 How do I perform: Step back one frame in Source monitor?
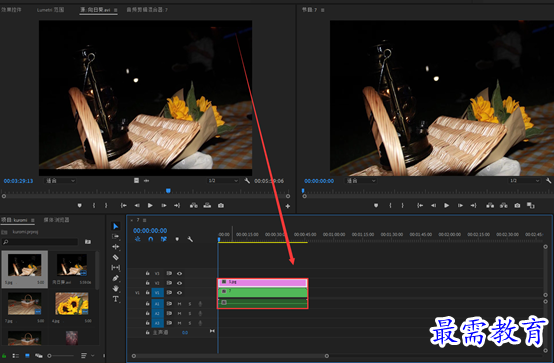tap(137, 205)
